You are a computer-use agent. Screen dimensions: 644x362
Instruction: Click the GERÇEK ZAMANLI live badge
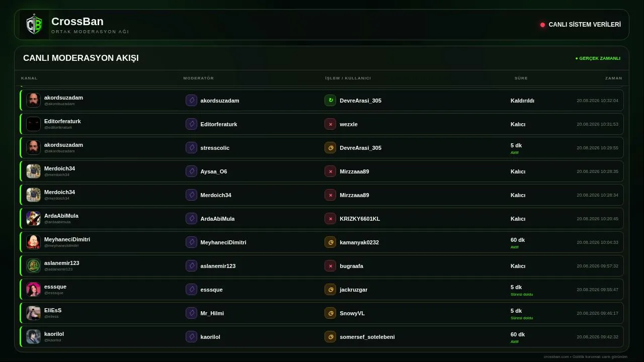pos(598,58)
